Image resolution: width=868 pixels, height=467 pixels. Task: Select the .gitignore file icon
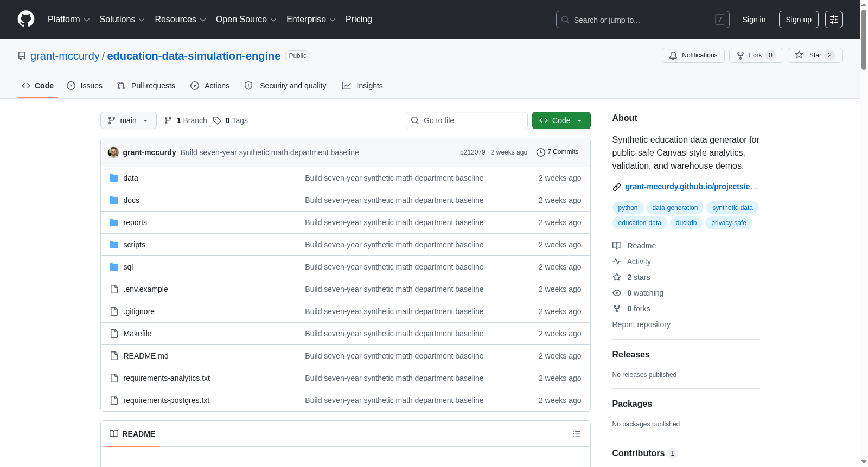[114, 311]
